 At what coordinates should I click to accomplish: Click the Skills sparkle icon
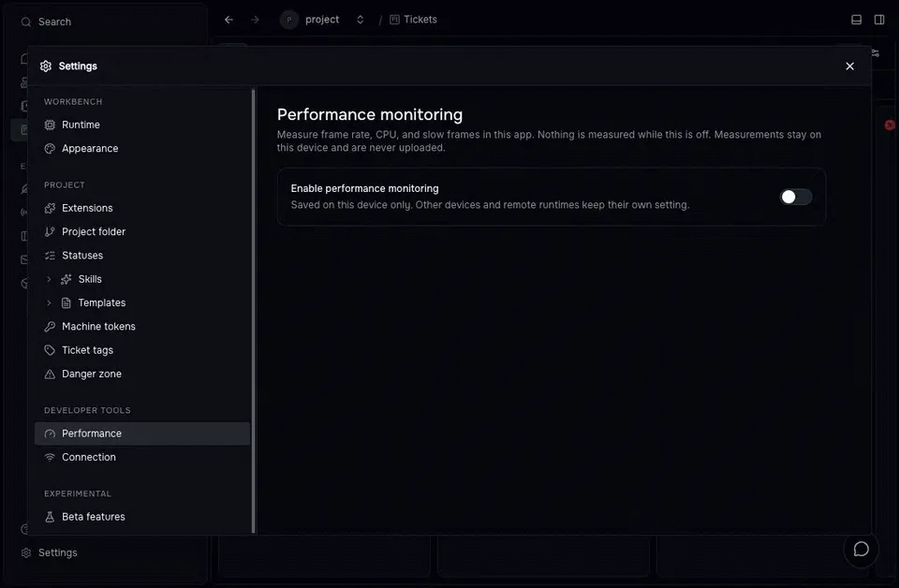point(66,279)
